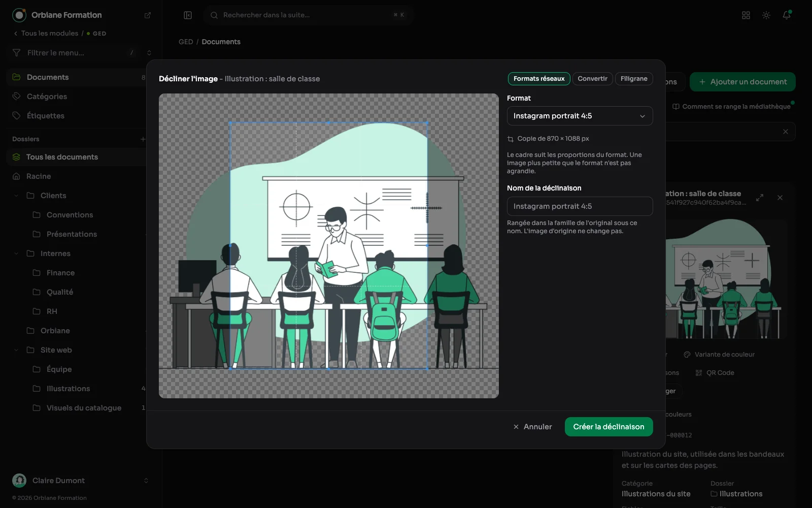Collapse the Clients folder chevron

[x=16, y=196]
